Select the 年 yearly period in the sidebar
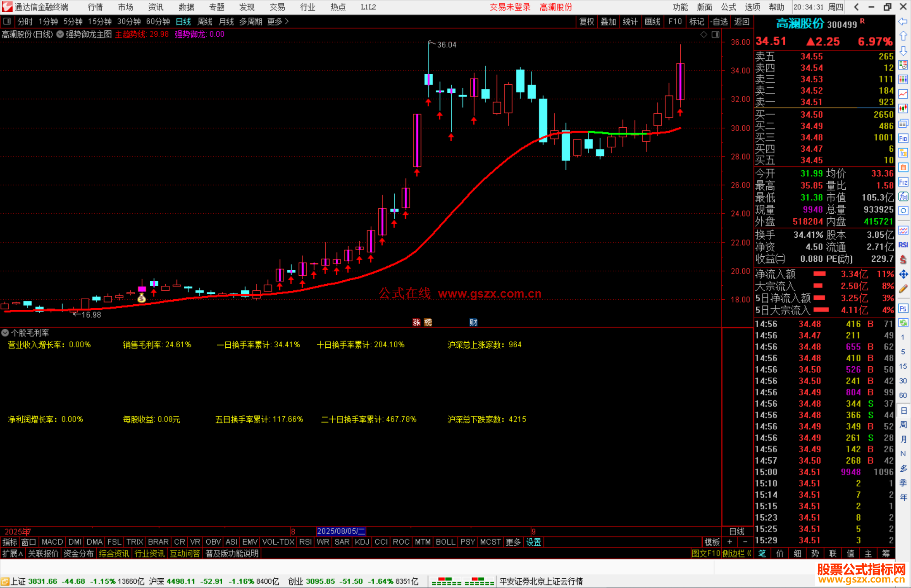911x588 pixels. (903, 497)
